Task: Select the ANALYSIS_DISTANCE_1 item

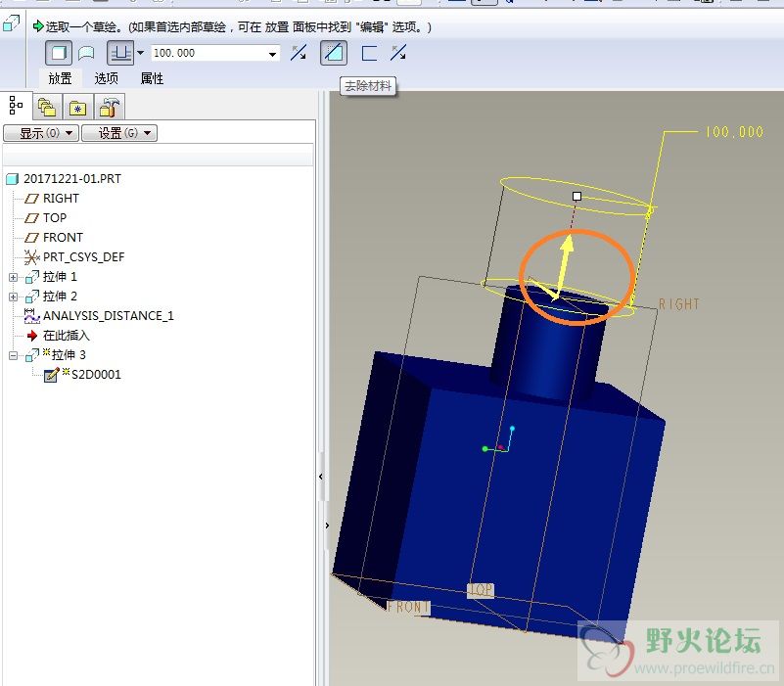Action: click(x=109, y=315)
